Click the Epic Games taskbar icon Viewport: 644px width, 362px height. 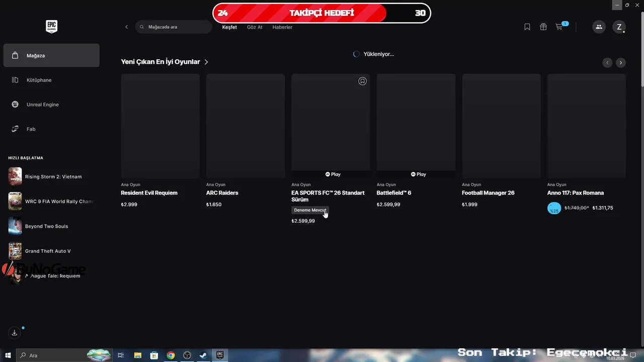pyautogui.click(x=220, y=355)
